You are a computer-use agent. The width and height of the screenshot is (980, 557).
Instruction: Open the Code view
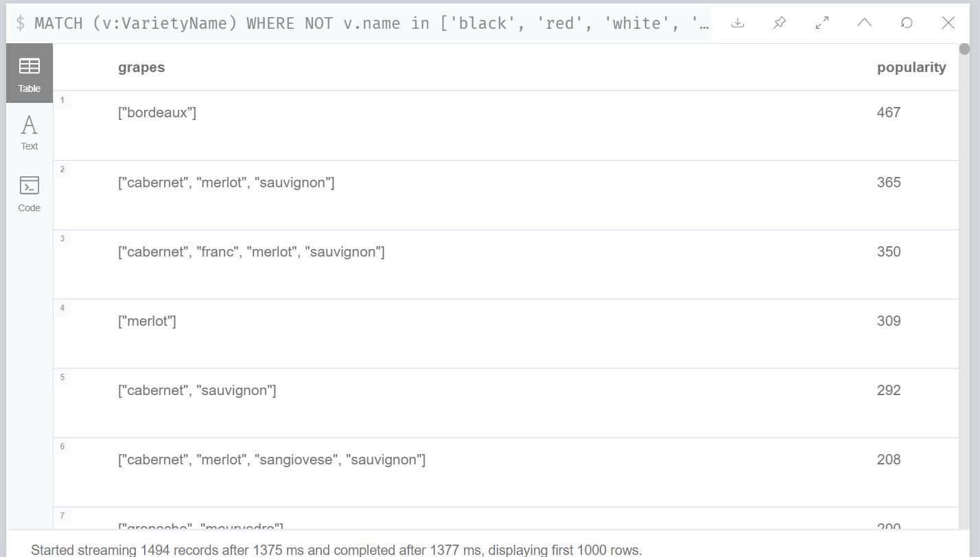click(30, 194)
